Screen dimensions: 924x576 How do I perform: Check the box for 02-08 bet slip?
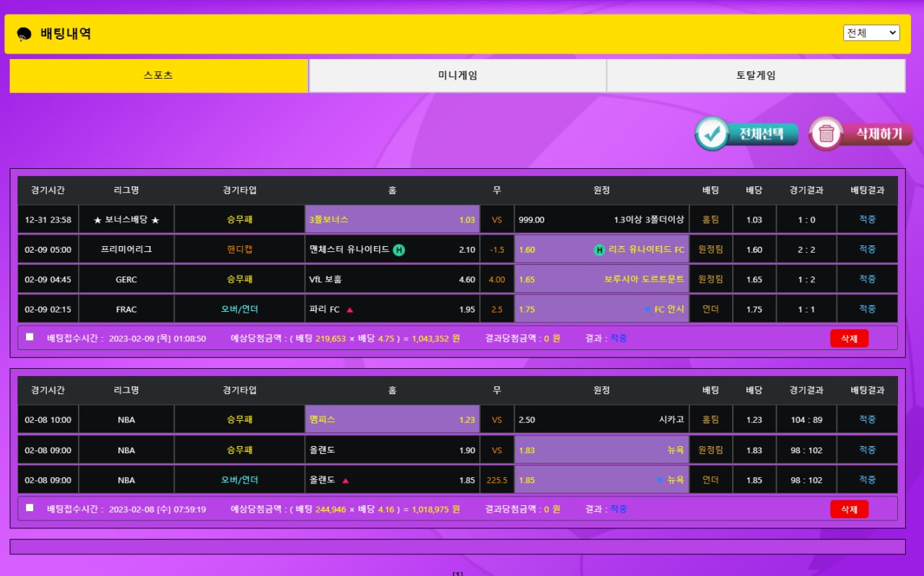[30, 507]
